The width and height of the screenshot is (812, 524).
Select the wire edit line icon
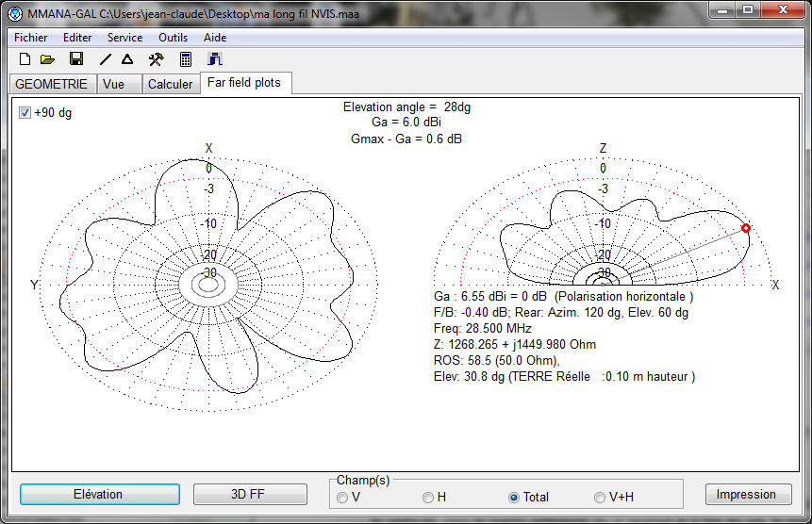pyautogui.click(x=105, y=59)
